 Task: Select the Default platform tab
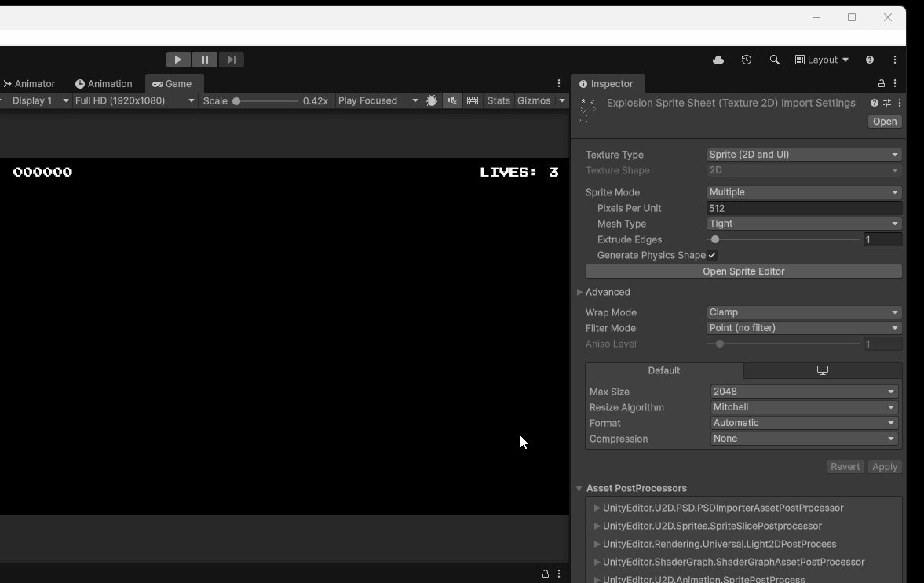pos(664,370)
